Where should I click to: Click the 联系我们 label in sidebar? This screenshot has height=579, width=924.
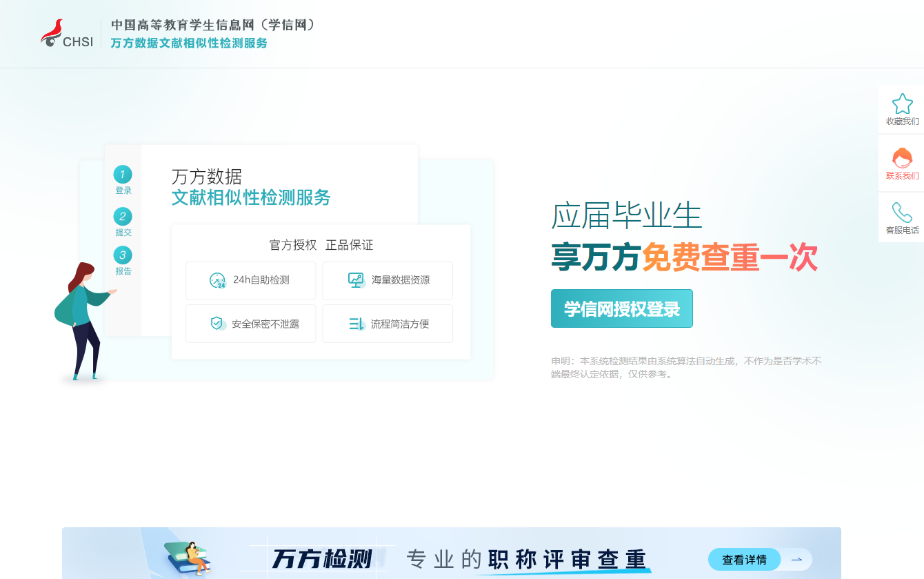tap(902, 176)
